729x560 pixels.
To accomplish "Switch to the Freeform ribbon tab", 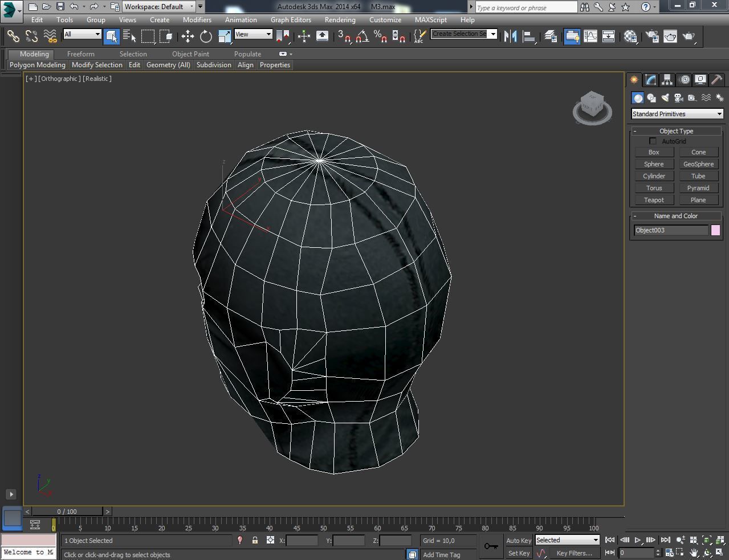I will [81, 54].
